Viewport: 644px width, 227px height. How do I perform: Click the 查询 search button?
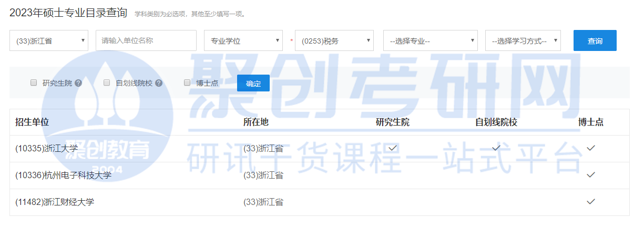pos(595,40)
